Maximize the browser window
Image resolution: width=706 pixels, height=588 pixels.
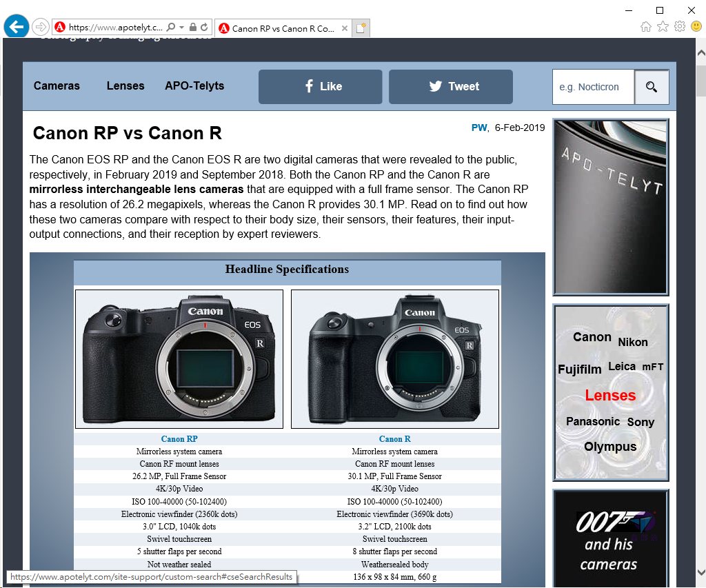[660, 10]
